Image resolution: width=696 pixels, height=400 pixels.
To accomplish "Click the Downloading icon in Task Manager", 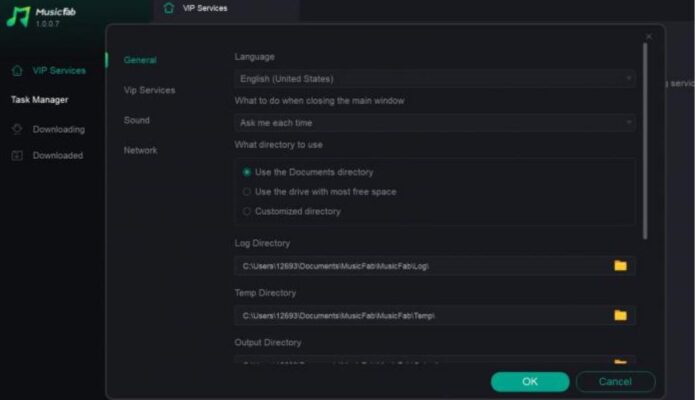I will 17,129.
